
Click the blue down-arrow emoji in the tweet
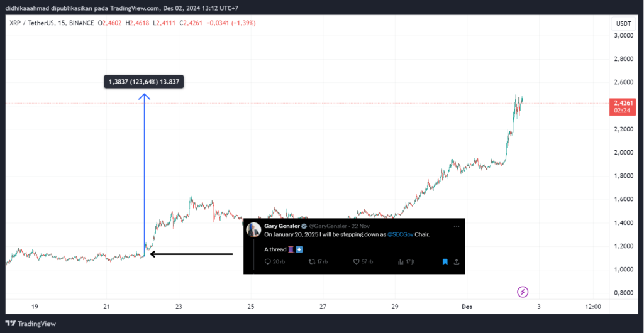[x=299, y=249]
